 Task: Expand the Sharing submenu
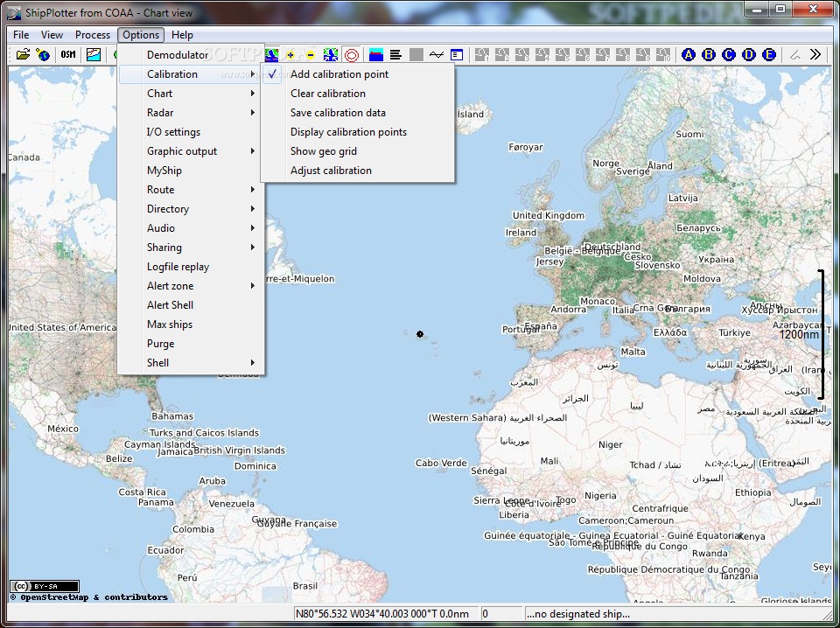[191, 248]
